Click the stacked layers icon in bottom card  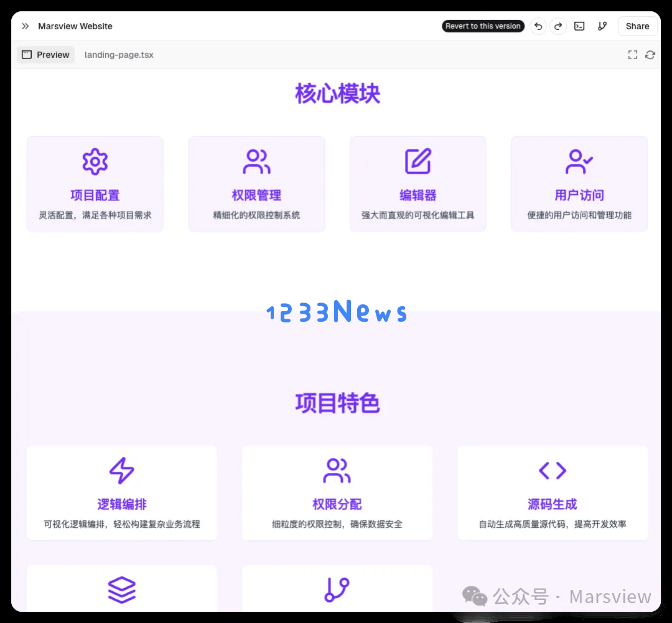[x=122, y=589]
